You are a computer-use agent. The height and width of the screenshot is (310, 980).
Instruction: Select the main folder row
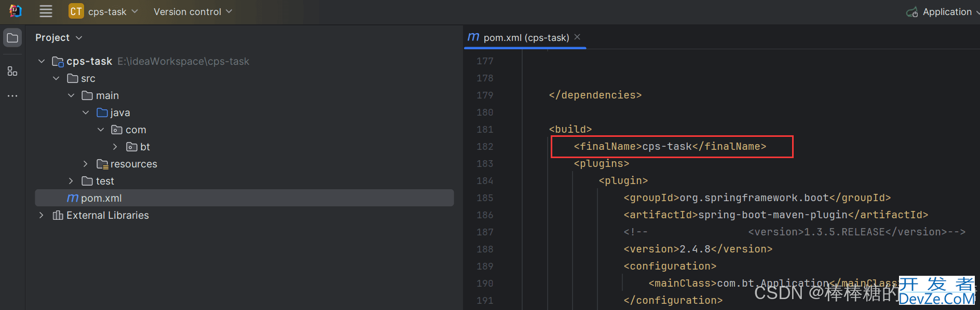tap(244, 95)
